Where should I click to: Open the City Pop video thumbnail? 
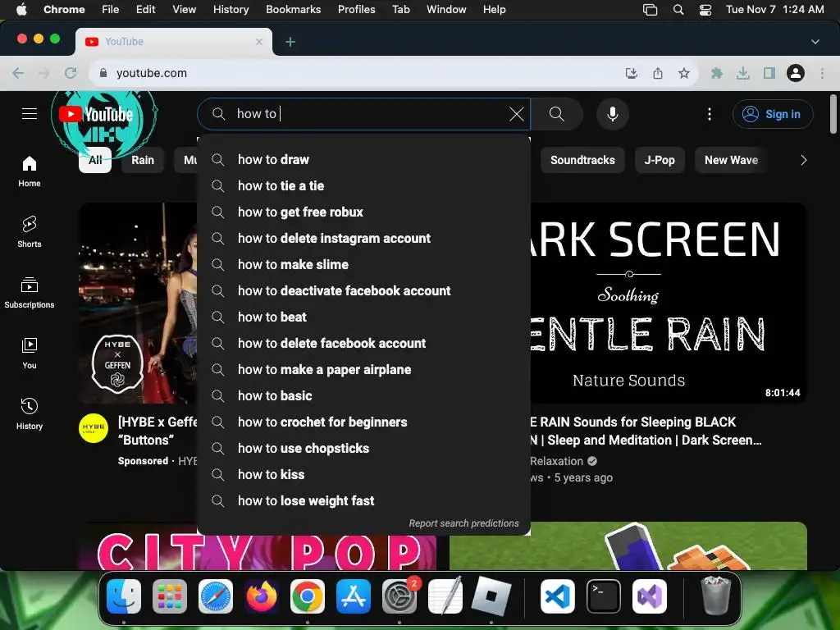point(258,546)
